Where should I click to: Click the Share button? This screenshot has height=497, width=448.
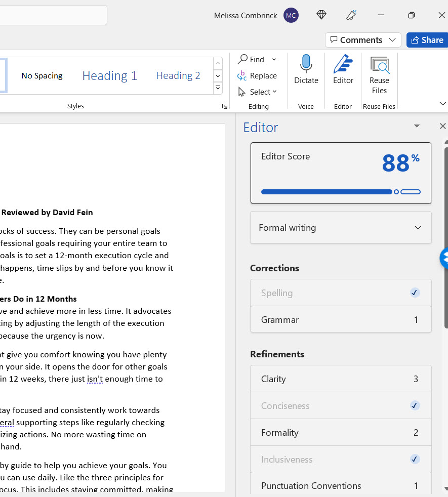point(427,40)
